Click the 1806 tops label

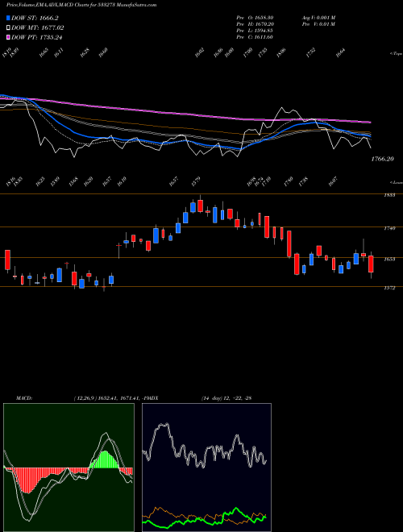[280, 52]
